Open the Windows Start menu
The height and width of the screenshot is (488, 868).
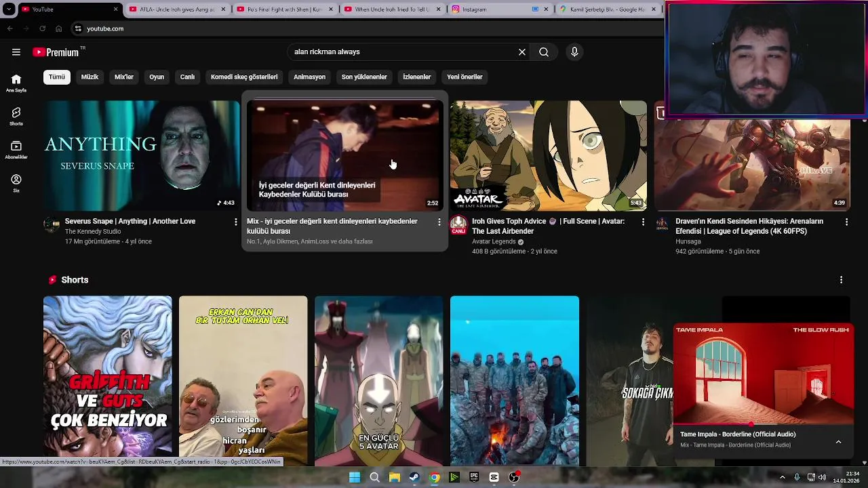[x=355, y=477]
